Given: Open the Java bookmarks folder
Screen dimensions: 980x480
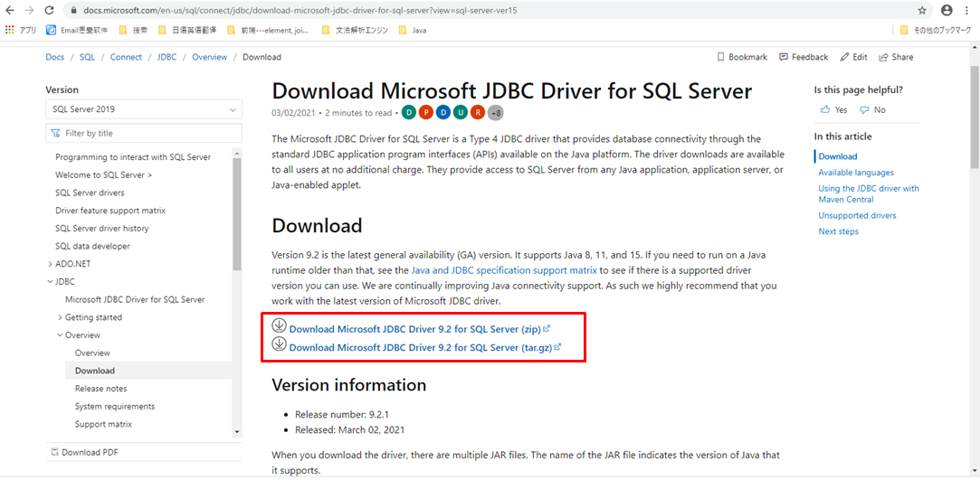Looking at the screenshot, I should point(413,29).
